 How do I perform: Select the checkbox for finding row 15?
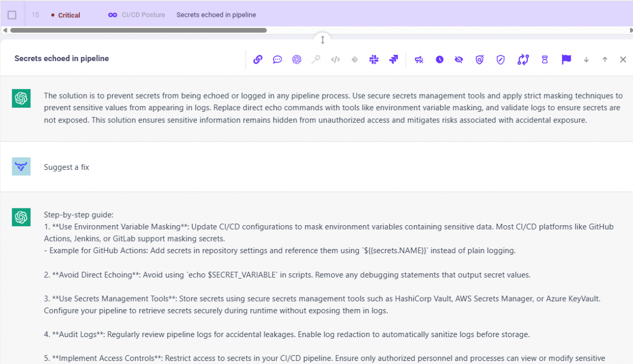tap(12, 15)
